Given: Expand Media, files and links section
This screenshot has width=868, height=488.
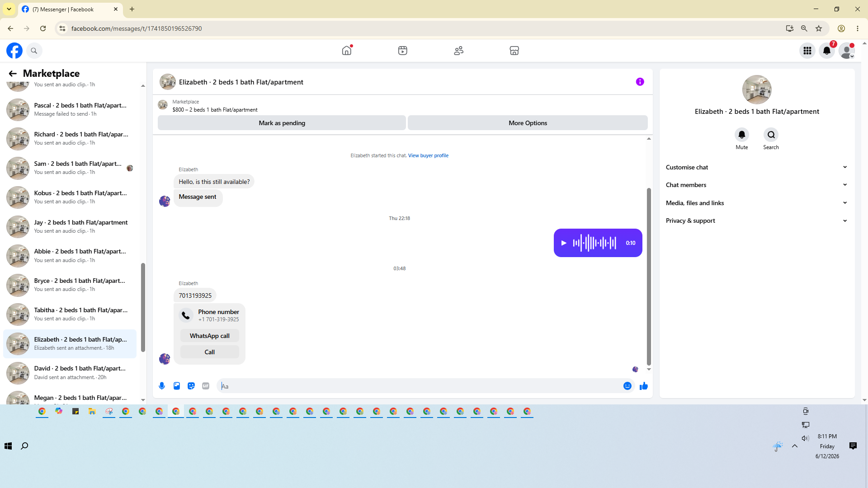Looking at the screenshot, I should click(x=757, y=203).
